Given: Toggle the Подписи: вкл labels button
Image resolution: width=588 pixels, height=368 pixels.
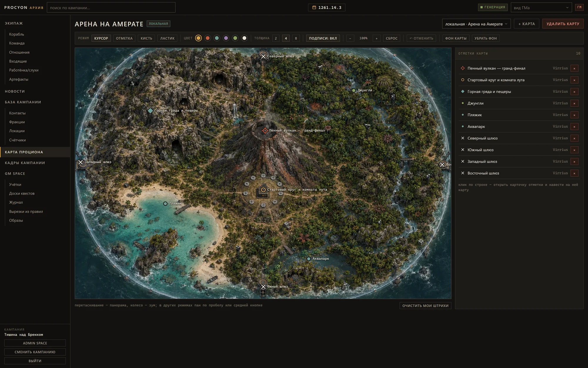Looking at the screenshot, I should tap(323, 38).
